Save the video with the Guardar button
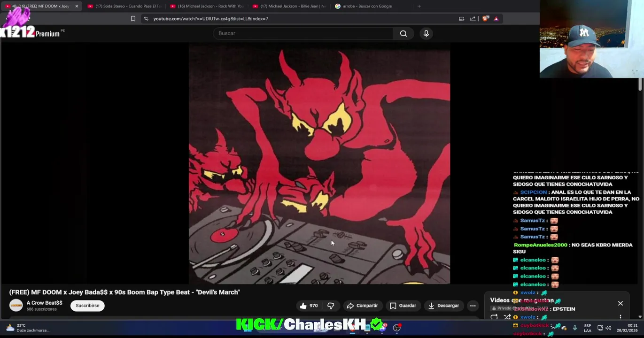644x338 pixels. tap(403, 306)
